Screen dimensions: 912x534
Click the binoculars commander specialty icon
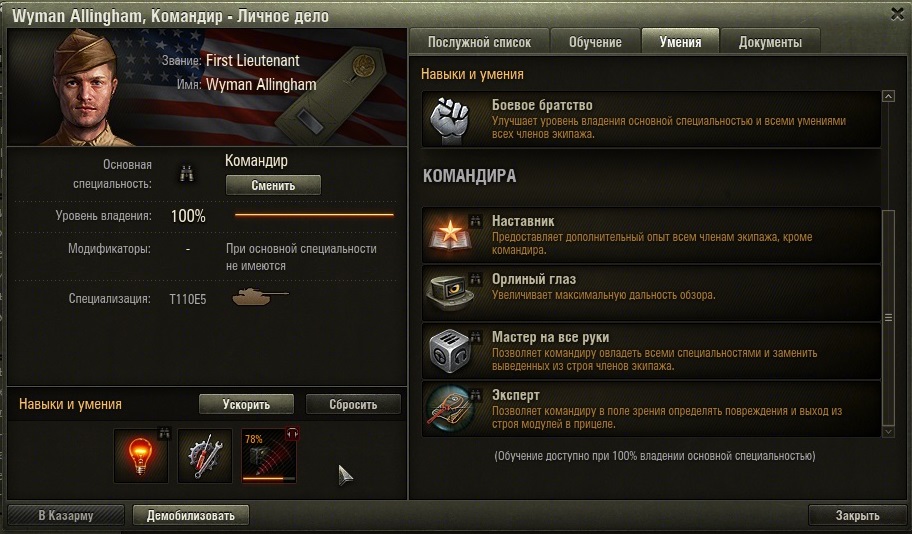[x=187, y=173]
